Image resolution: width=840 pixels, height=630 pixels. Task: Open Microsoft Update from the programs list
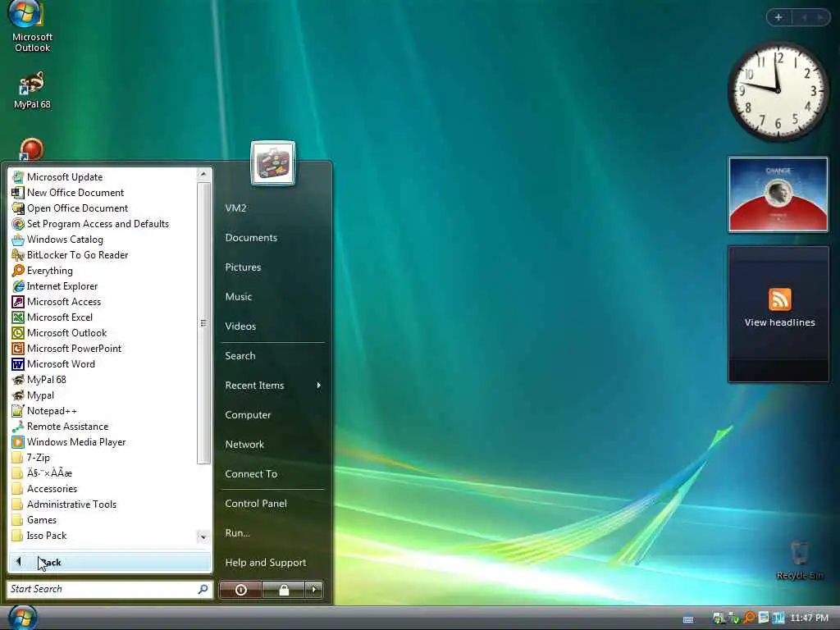tap(103, 177)
